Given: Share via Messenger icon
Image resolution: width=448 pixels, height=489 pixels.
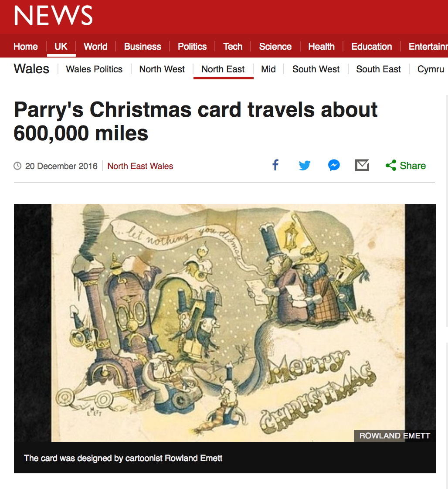Looking at the screenshot, I should 334,165.
